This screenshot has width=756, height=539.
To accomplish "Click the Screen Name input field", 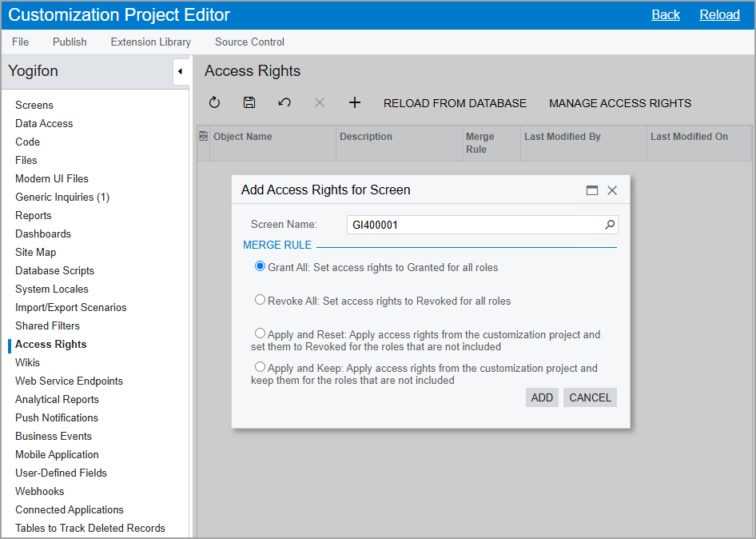I will 475,225.
